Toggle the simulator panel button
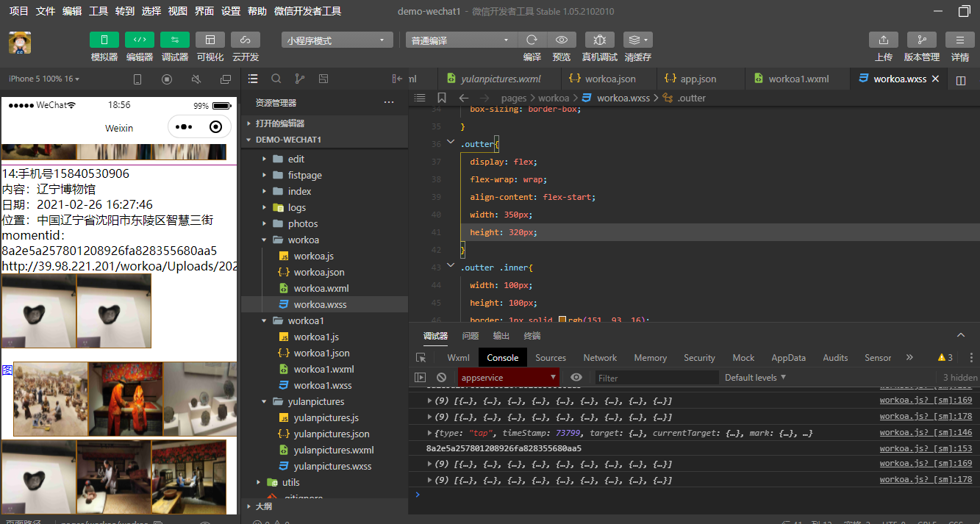980x524 pixels. [104, 40]
